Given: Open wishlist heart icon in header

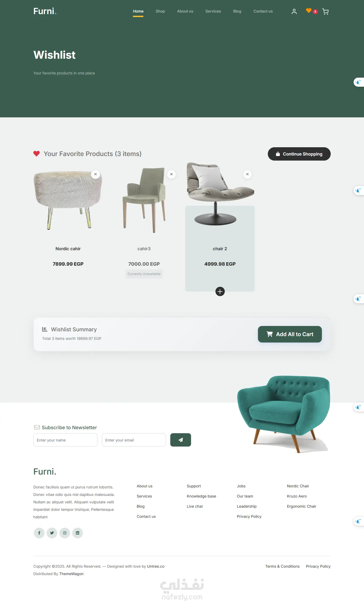Looking at the screenshot, I should pos(309,11).
